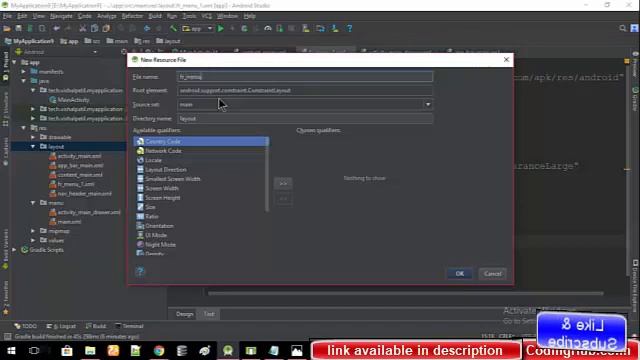Collapse the layout folder node

[33, 147]
